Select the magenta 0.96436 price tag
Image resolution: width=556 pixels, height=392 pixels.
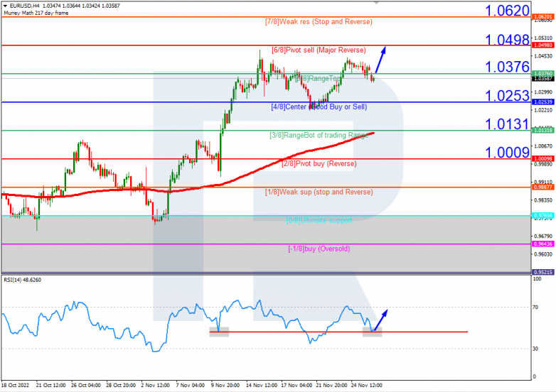click(x=543, y=244)
